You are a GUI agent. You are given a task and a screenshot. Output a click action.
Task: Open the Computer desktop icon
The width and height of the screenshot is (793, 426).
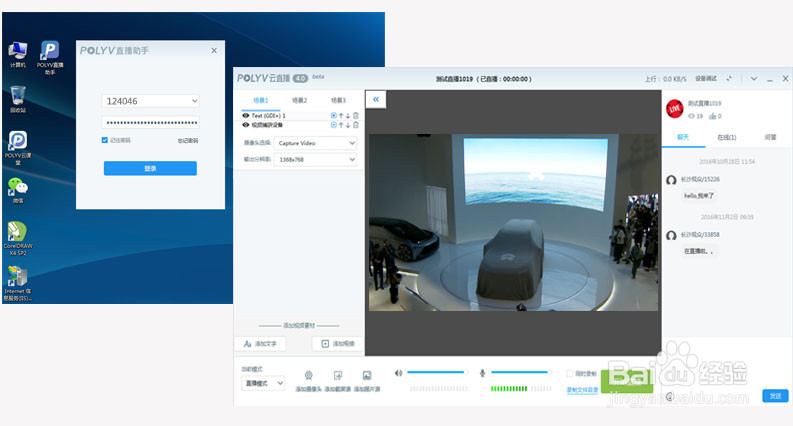point(18,55)
